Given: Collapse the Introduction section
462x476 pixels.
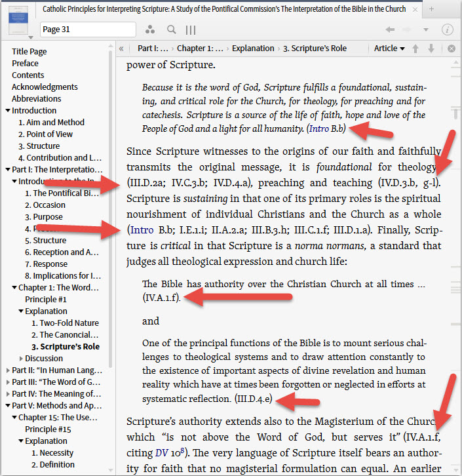Looking at the screenshot, I should coord(8,111).
